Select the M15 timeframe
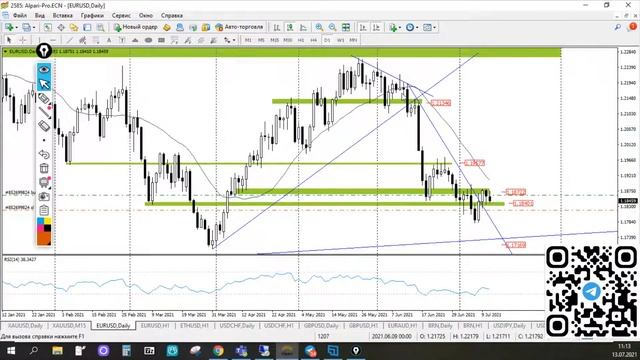 click(x=274, y=40)
